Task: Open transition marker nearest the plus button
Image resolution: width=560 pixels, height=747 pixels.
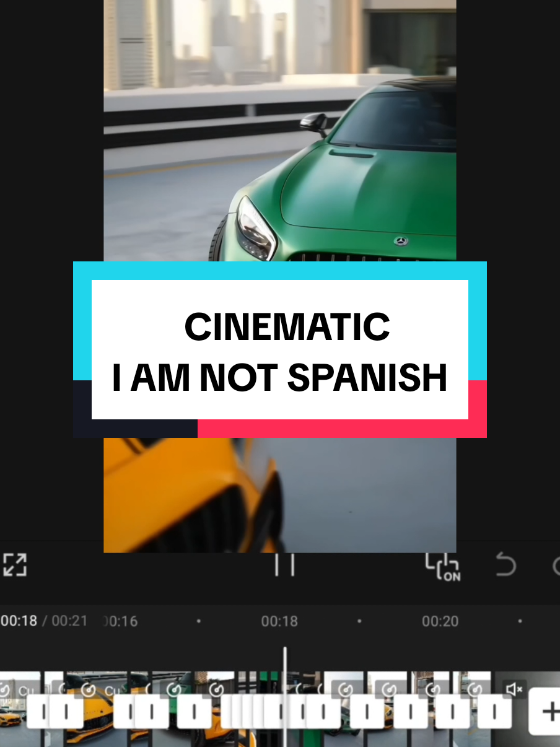Action: (494, 712)
